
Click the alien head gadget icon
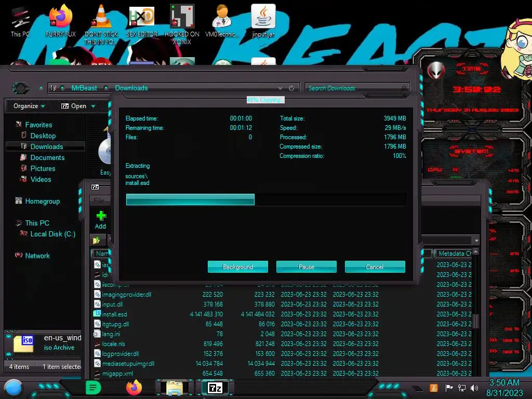coord(436,71)
